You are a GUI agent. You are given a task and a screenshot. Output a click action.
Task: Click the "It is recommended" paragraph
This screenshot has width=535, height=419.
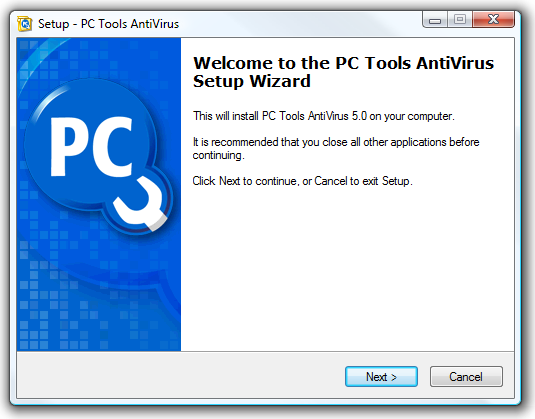tap(336, 148)
